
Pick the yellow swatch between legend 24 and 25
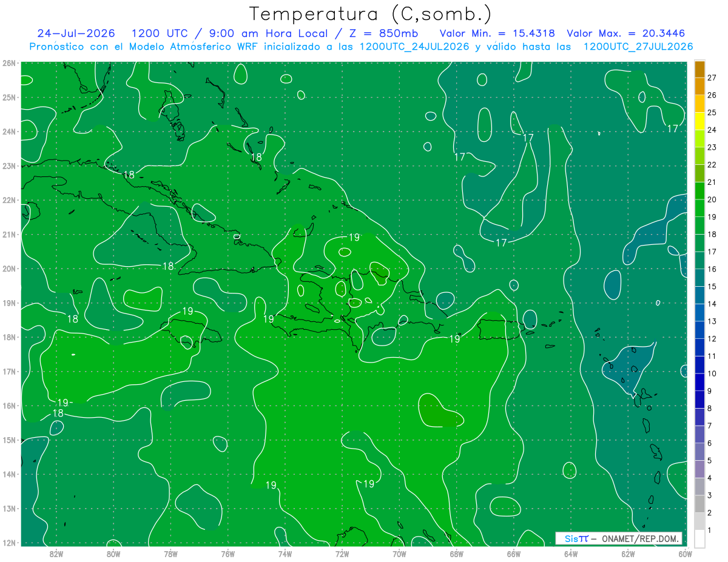[x=699, y=121]
